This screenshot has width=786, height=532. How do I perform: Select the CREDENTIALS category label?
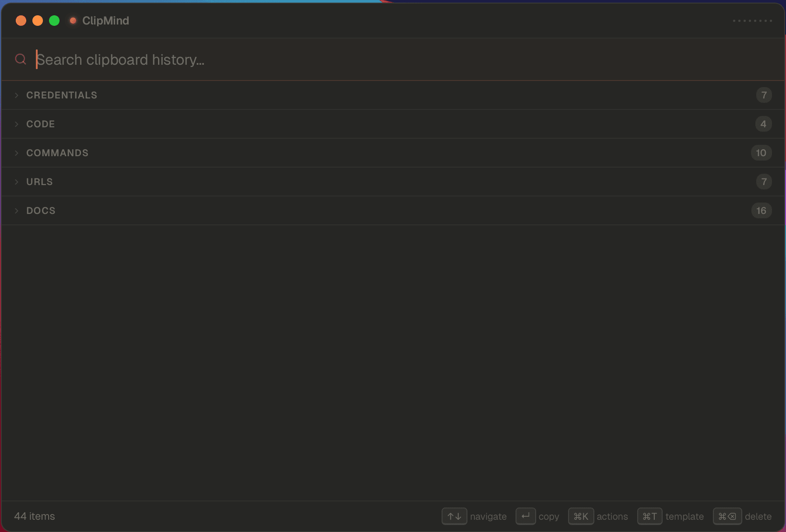pyautogui.click(x=62, y=95)
